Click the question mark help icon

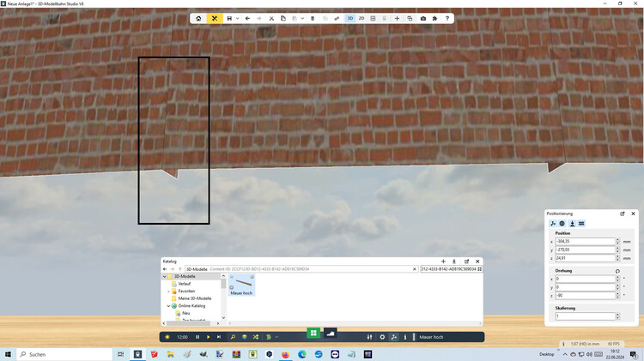(447, 18)
